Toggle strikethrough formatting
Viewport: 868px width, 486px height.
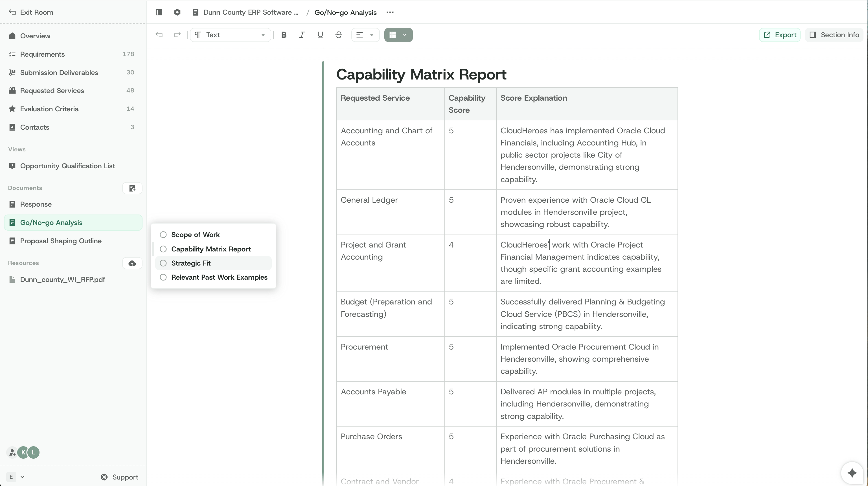click(339, 35)
